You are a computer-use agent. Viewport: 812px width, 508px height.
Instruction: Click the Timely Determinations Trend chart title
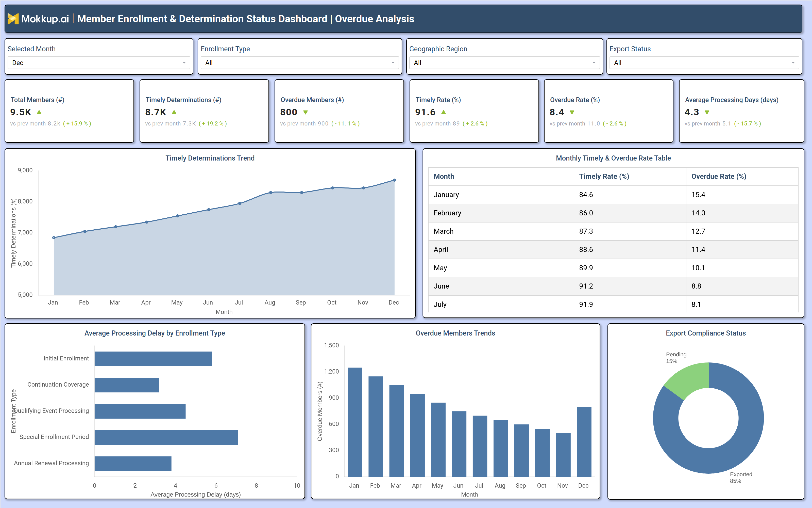click(x=210, y=158)
